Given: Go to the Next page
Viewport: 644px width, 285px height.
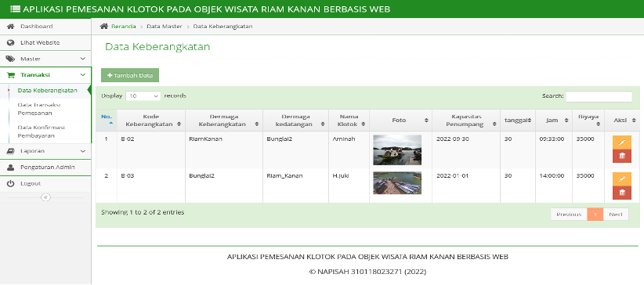Looking at the screenshot, I should click(x=616, y=215).
